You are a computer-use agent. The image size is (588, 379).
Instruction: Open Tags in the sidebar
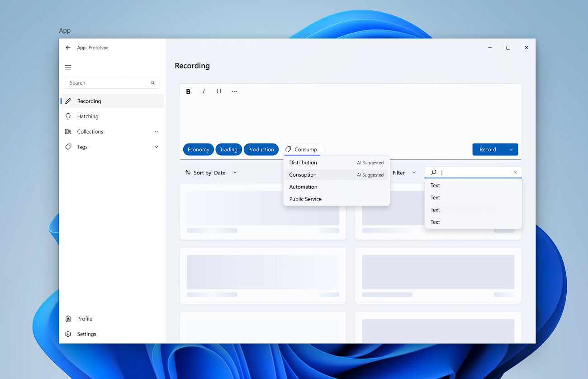point(112,147)
